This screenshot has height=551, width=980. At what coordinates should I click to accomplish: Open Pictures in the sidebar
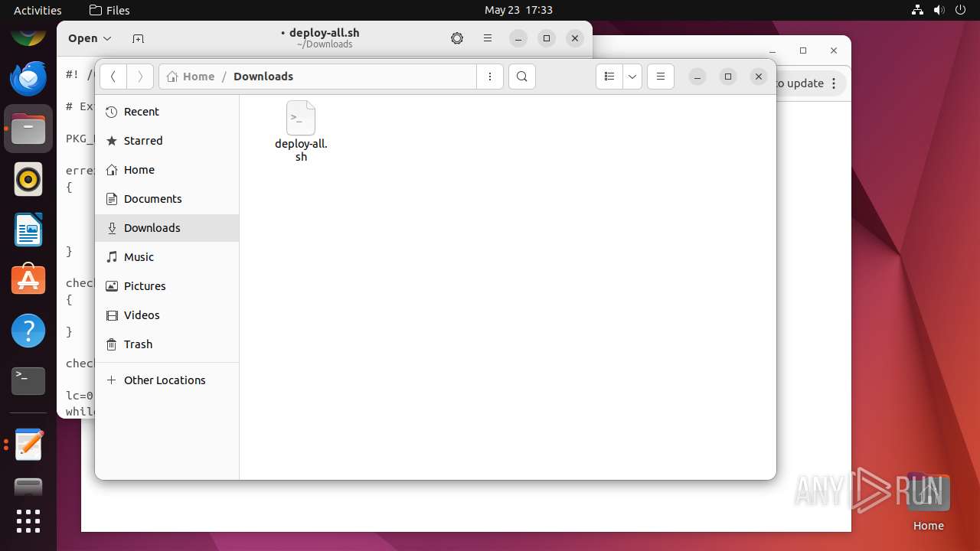click(x=167, y=286)
